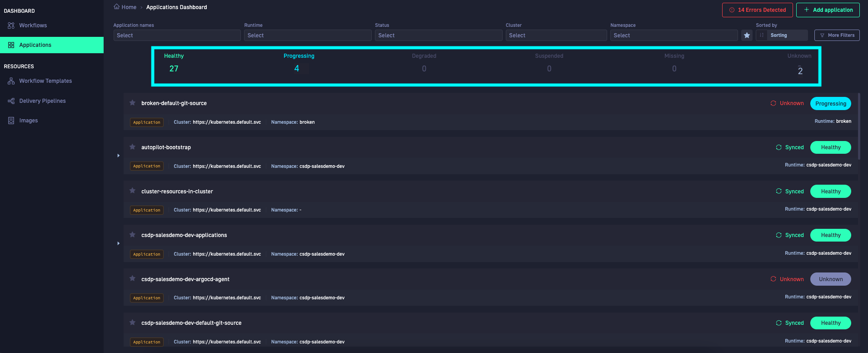Click the 14 Errors Detected button

point(757,10)
